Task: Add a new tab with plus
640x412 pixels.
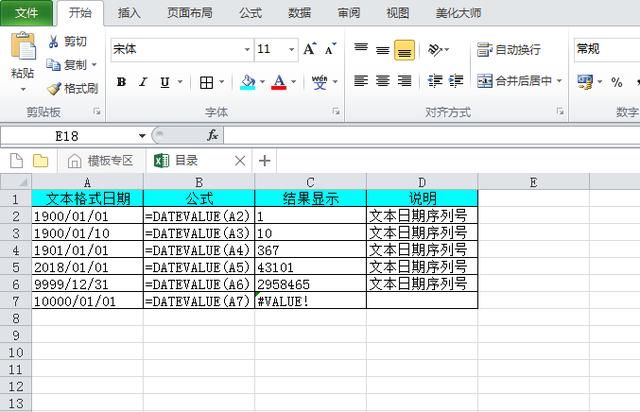Action: 264,160
